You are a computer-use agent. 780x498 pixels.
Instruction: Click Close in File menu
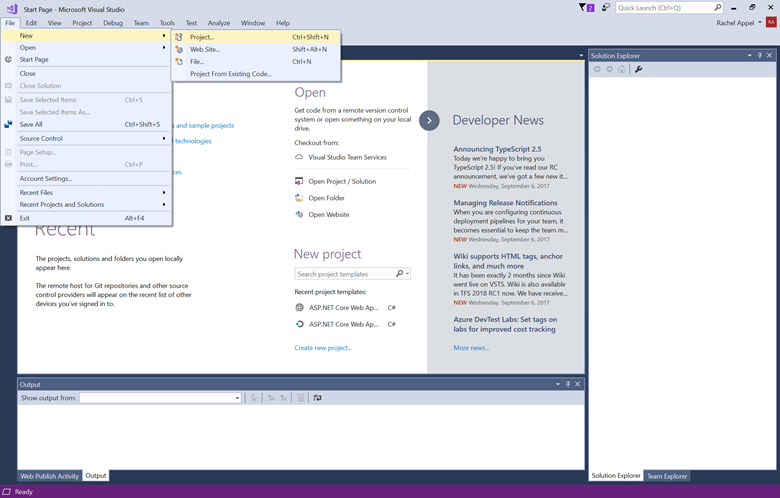(87, 73)
